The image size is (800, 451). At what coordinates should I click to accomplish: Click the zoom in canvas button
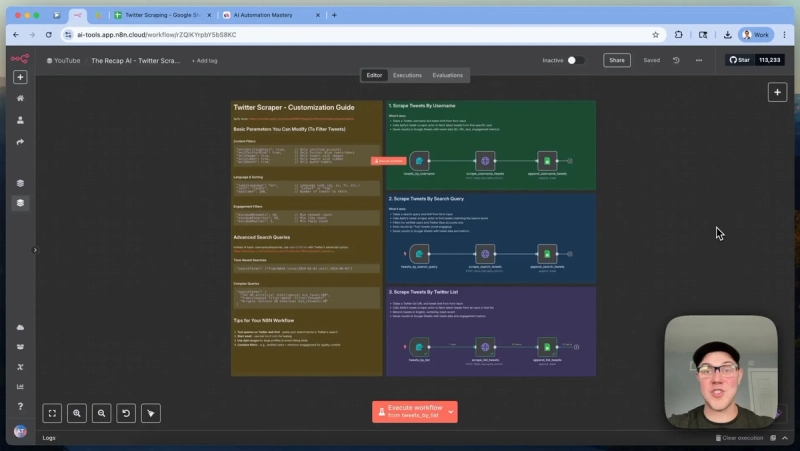77,413
